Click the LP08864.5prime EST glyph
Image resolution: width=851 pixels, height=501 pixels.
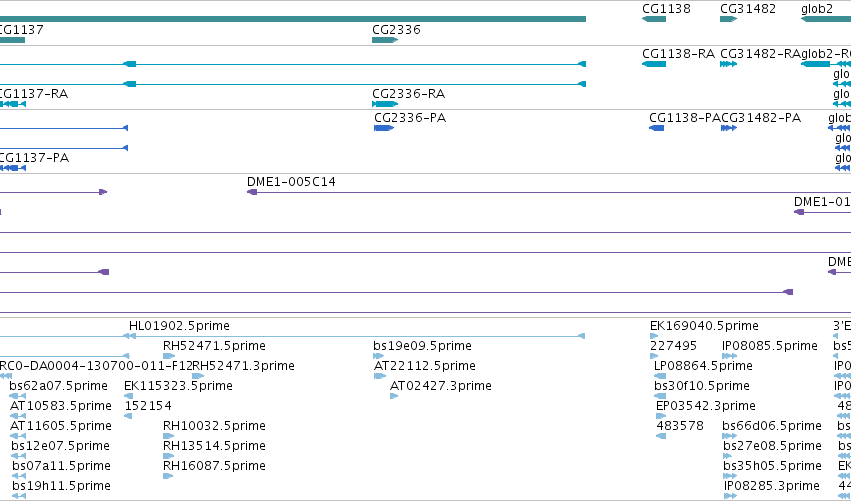pyautogui.click(x=660, y=376)
